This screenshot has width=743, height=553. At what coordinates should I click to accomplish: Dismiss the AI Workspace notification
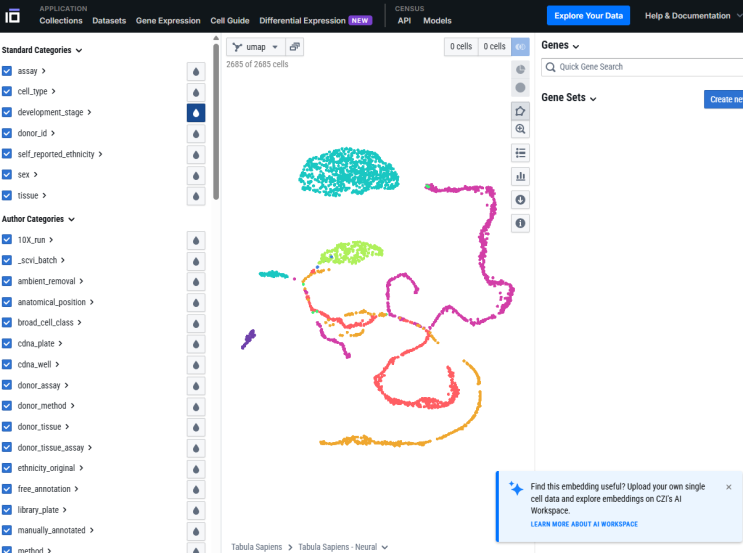coord(728,487)
